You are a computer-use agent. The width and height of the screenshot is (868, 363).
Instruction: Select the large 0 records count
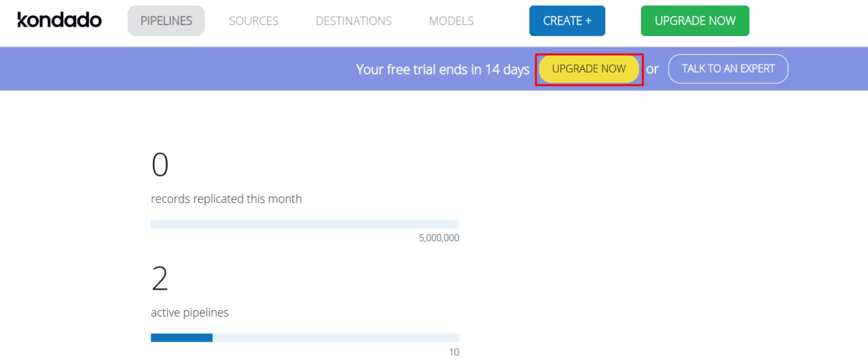pos(160,165)
